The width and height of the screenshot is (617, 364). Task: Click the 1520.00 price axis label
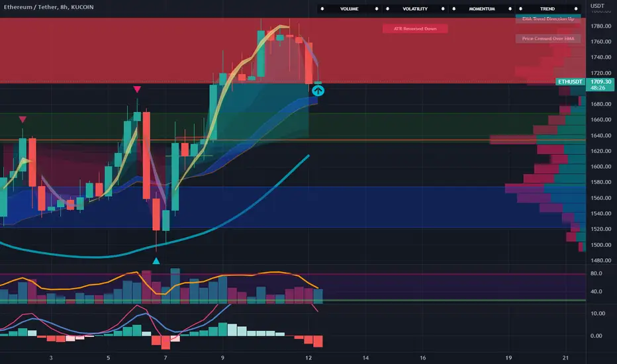(601, 229)
